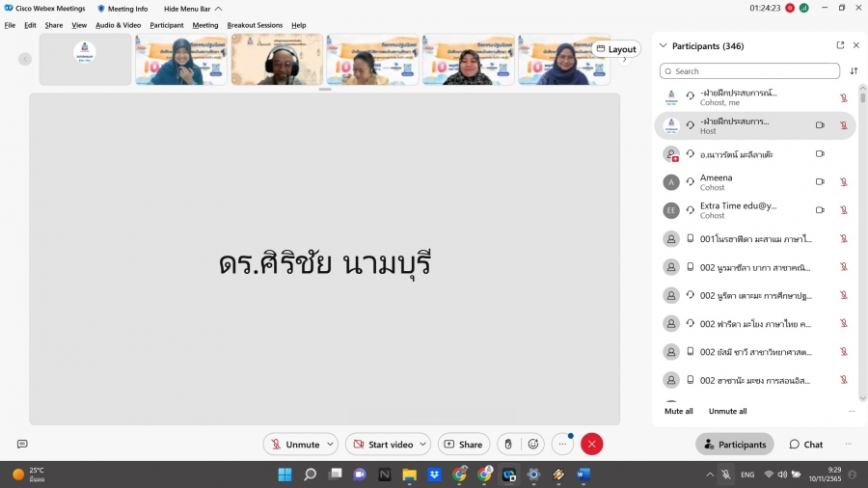Open the Audio & Video menu
The width and height of the screenshot is (868, 488).
(118, 25)
